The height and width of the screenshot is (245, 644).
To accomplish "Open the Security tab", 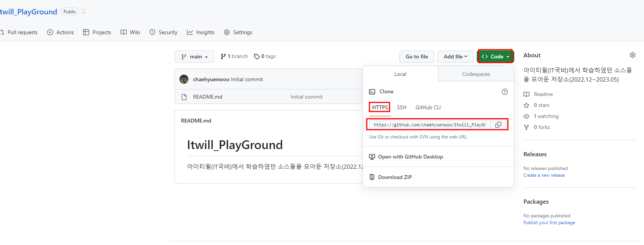I will tap(163, 32).
